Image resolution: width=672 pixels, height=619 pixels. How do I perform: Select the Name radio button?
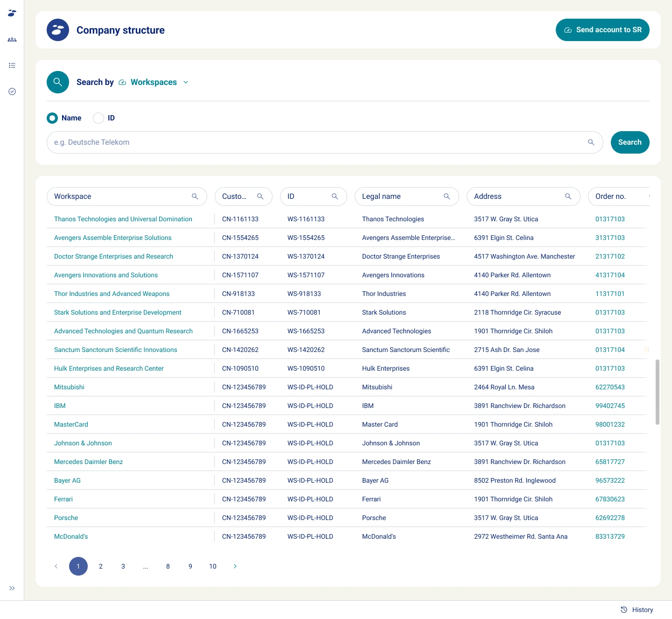pos(52,118)
